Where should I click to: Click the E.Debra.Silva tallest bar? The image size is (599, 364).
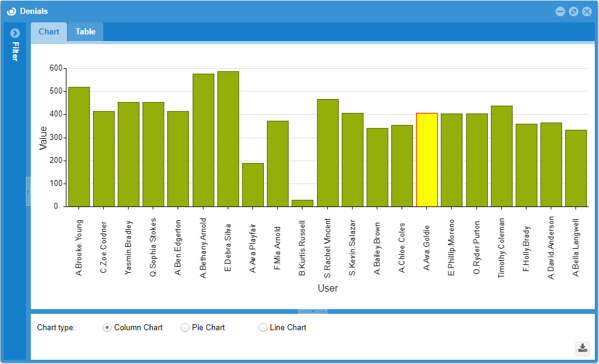click(x=228, y=139)
